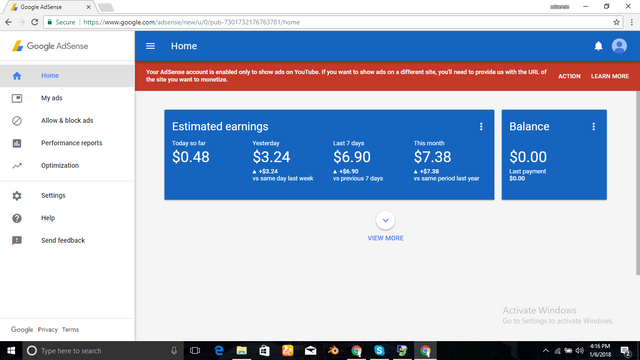
Task: Click the Google AdSense browser tab
Action: click(x=50, y=7)
